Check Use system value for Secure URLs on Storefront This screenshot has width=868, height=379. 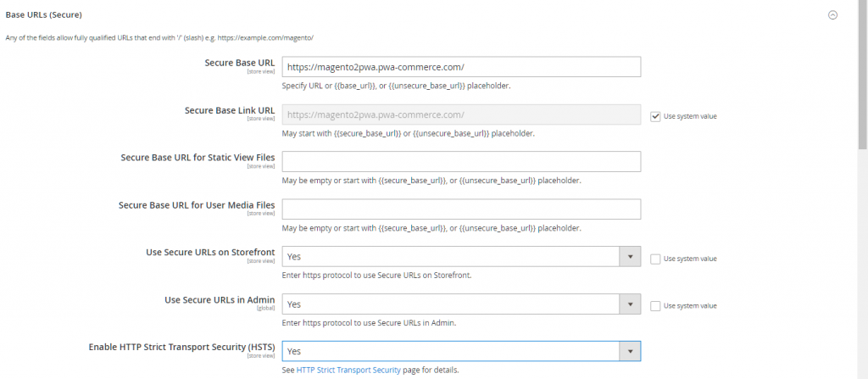pos(655,259)
